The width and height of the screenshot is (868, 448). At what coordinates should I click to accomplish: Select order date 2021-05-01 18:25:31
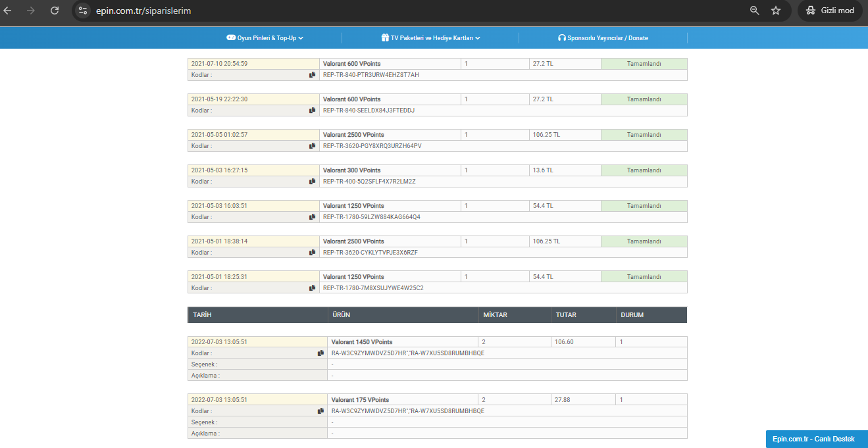click(x=219, y=277)
